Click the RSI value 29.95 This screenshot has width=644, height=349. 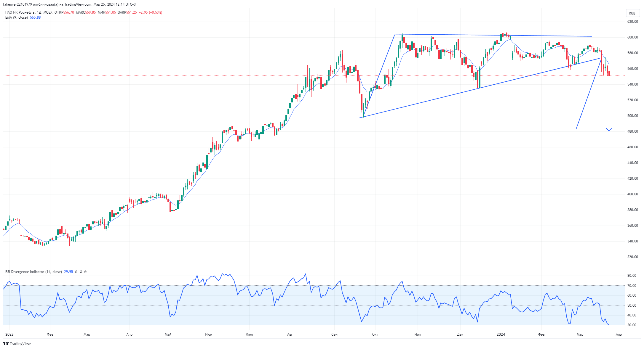68,272
